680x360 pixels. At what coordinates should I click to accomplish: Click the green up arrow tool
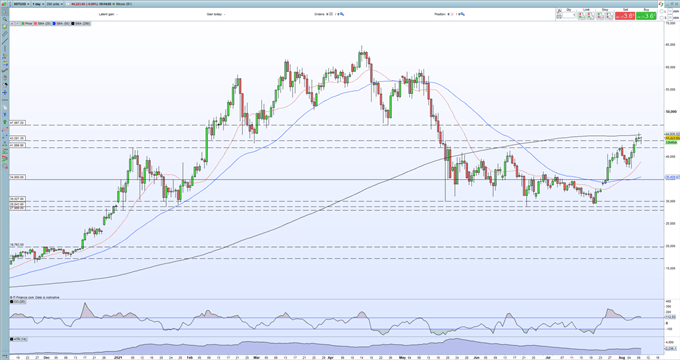5,122
